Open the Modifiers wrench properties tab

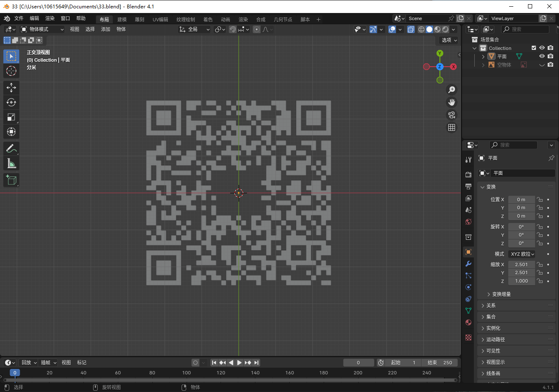tap(468, 264)
